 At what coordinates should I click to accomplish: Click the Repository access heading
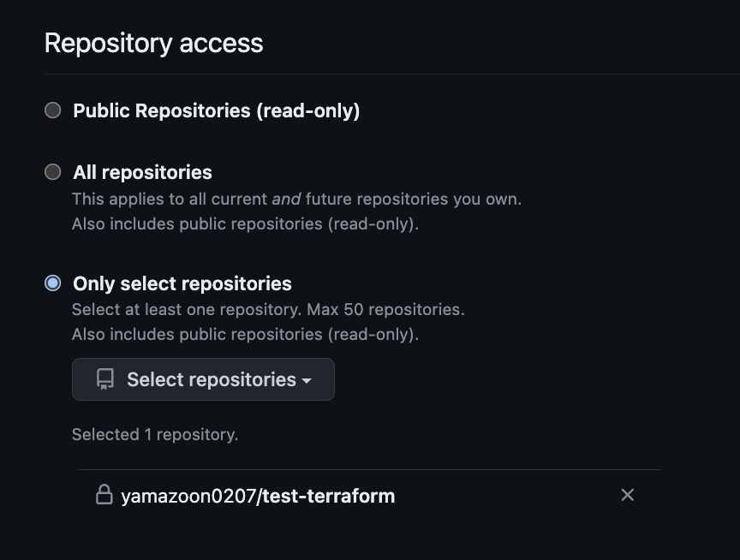pos(154,44)
